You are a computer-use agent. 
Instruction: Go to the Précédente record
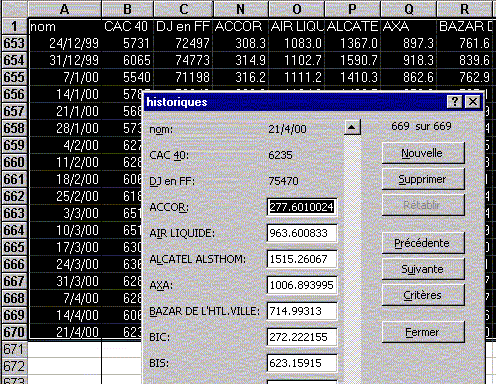[x=423, y=243]
